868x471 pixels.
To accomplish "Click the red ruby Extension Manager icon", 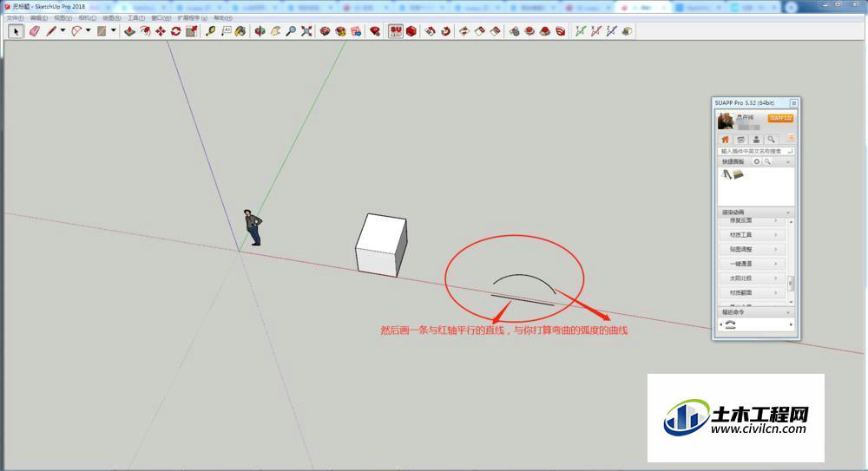I will [375, 31].
